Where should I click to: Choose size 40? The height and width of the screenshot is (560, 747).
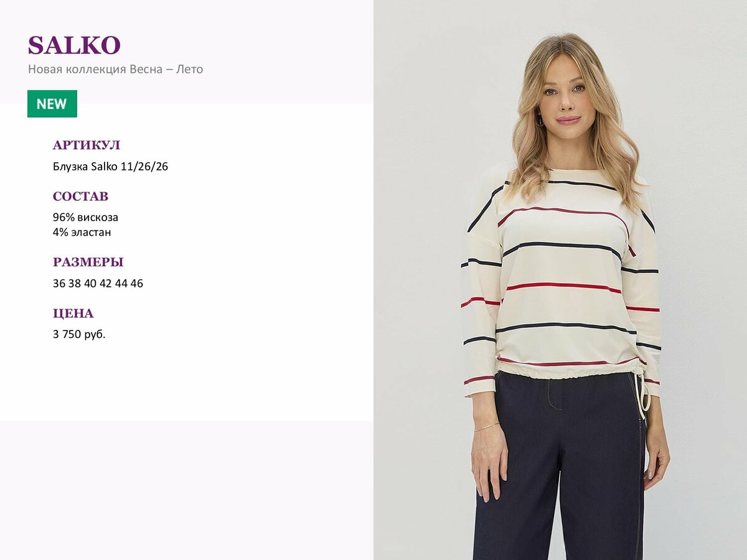coord(90,284)
